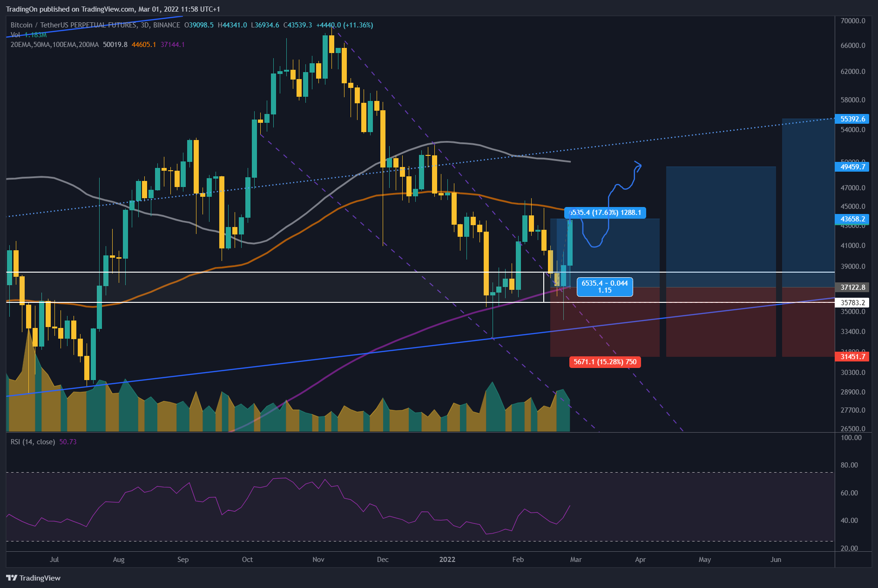Click the 37122.8 price label
Image resolution: width=878 pixels, height=588 pixels.
pyautogui.click(x=852, y=287)
